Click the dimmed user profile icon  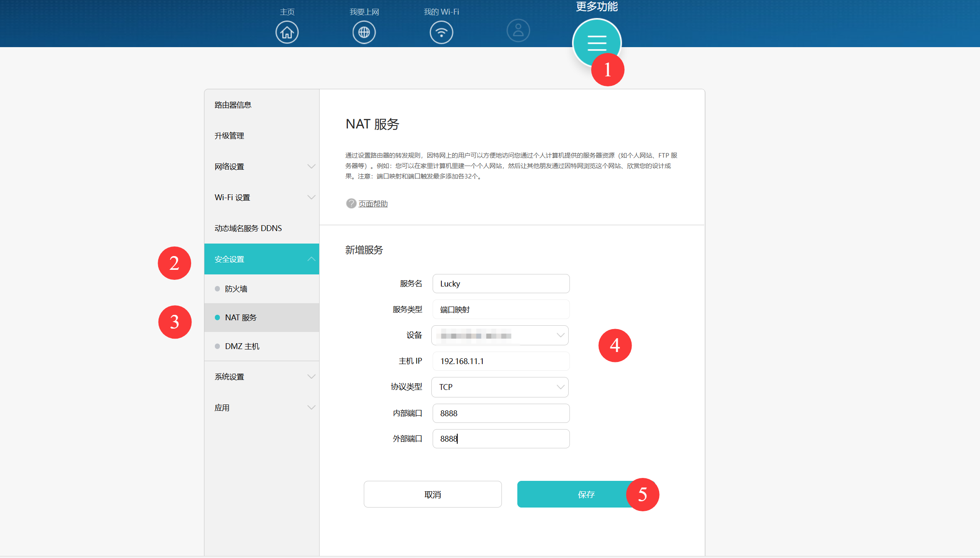click(x=518, y=30)
